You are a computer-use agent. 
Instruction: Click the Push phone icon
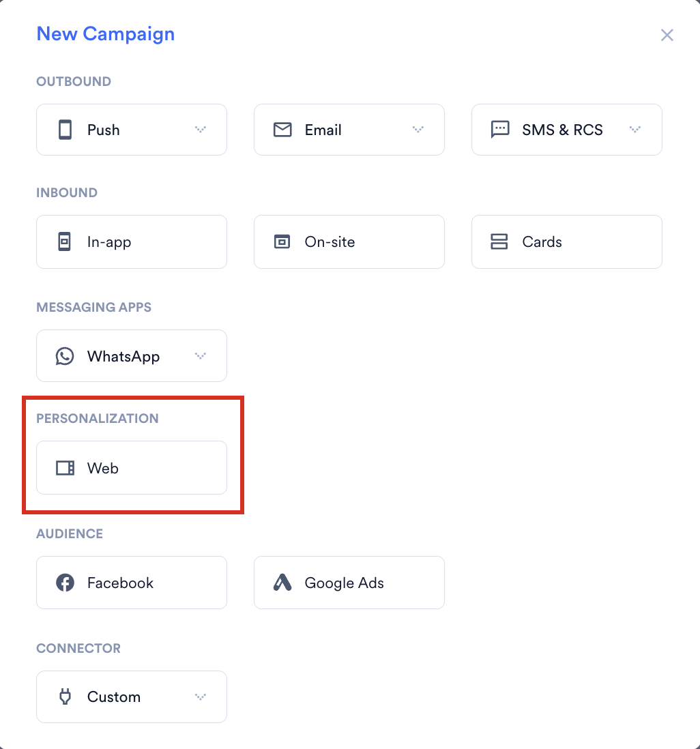point(65,130)
